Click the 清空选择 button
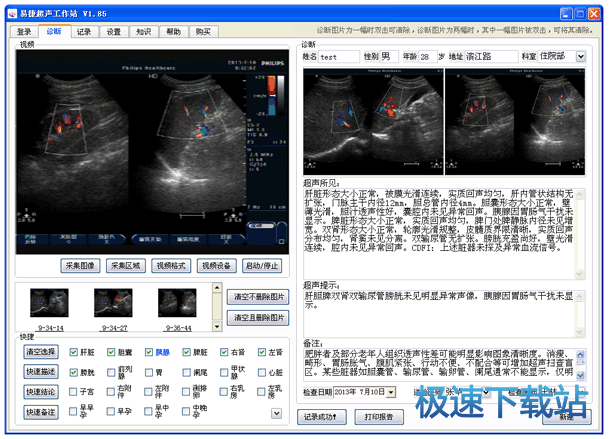Image resolution: width=609 pixels, height=439 pixels. pyautogui.click(x=41, y=352)
